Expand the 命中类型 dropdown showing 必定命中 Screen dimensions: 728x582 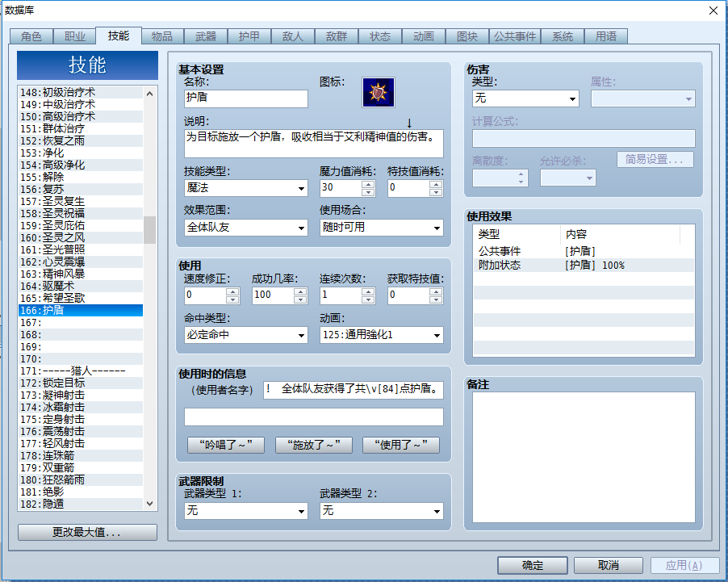pos(245,335)
